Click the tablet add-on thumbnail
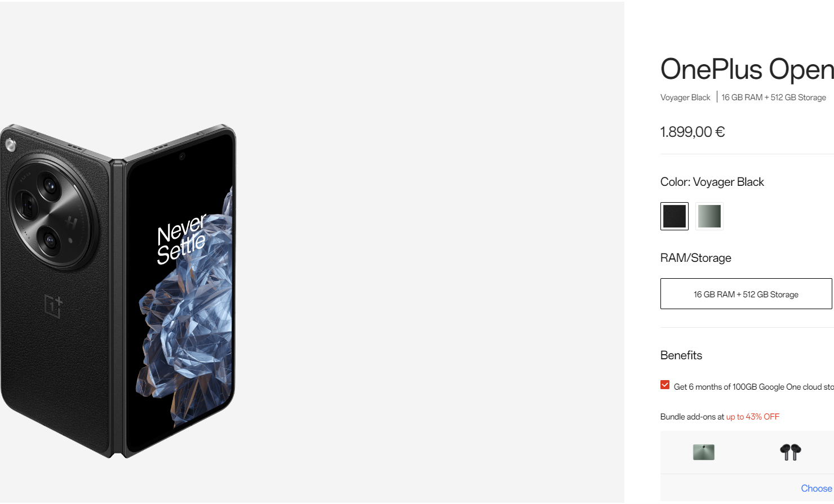 pyautogui.click(x=704, y=452)
